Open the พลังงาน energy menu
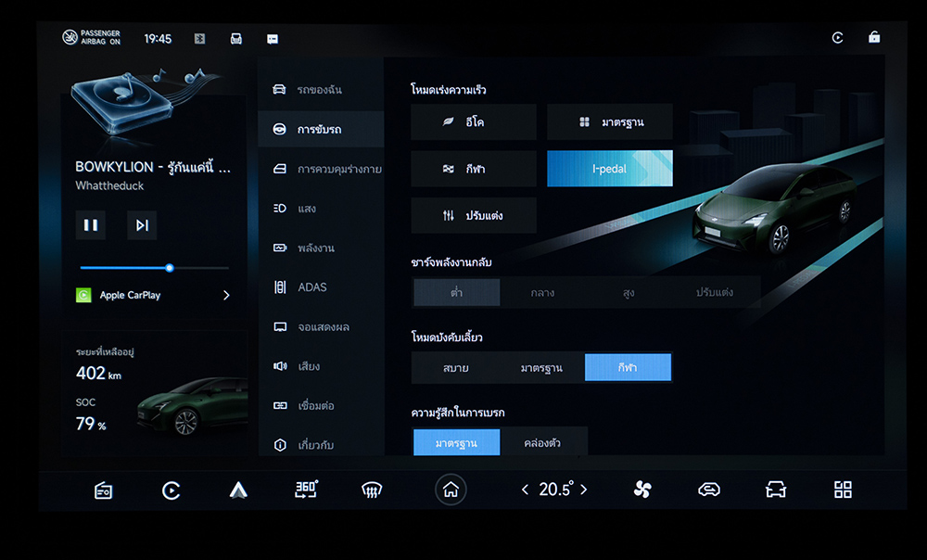Viewport: 927px width, 560px height. 316,248
